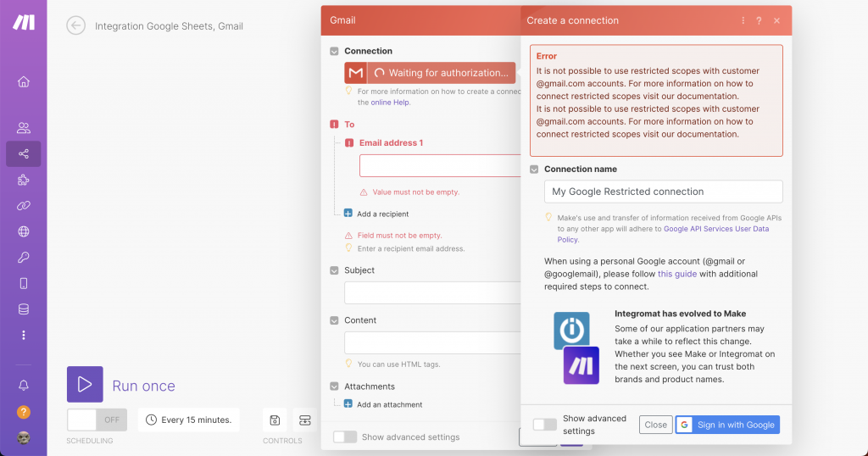868x456 pixels.
Task: Open the Connections link icon in sidebar
Action: (23, 206)
